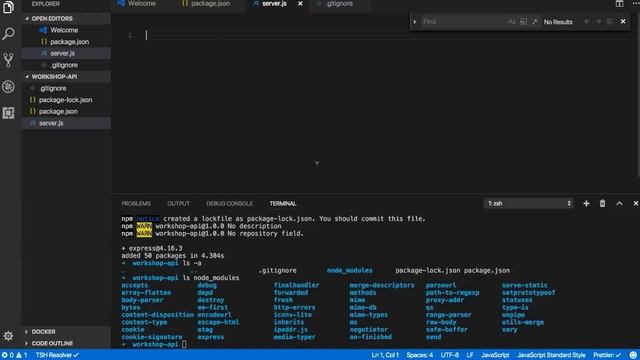Viewport: 640px width, 360px height.
Task: Switch to the Output panel tab
Action: [x=178, y=203]
